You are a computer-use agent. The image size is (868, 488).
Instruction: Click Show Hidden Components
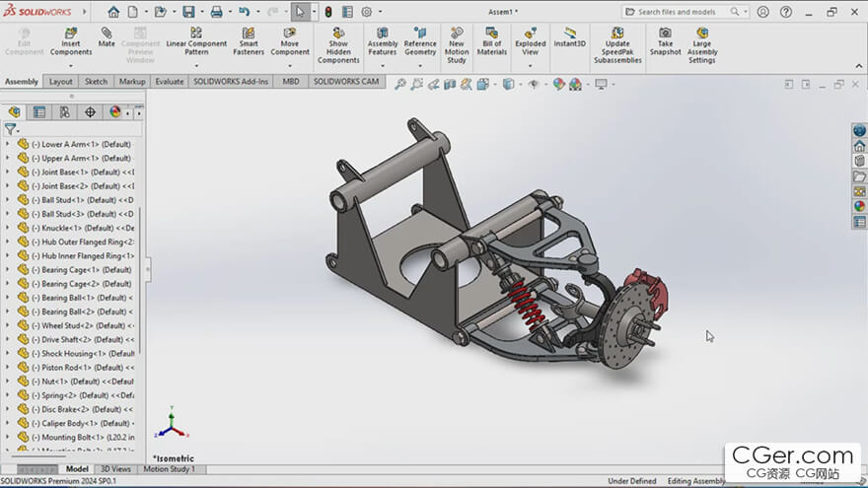pos(338,45)
